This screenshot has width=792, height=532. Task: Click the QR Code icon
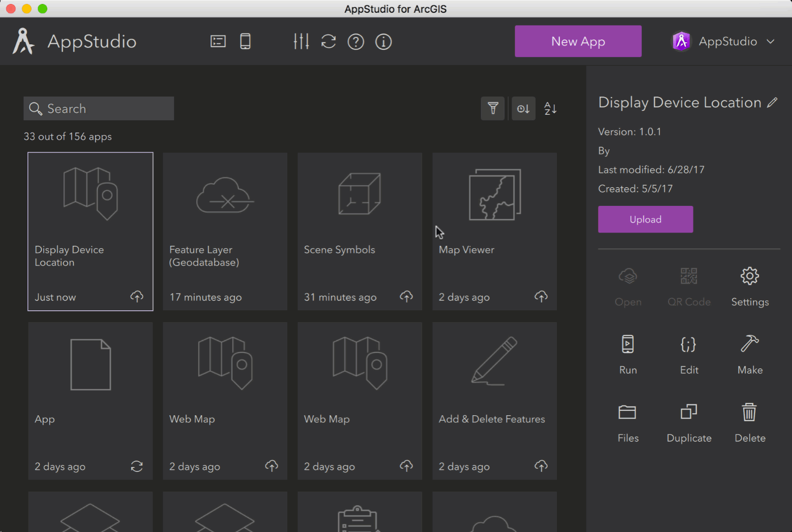point(689,276)
